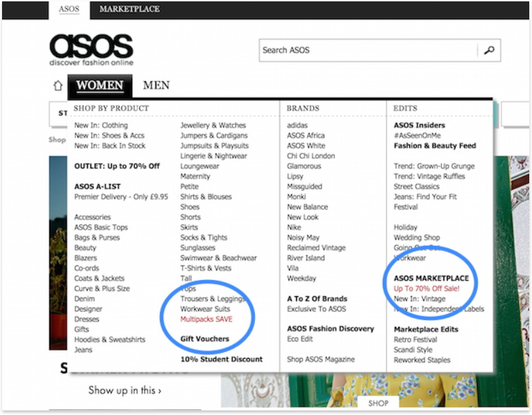Open Multipacks SAVE link

pyautogui.click(x=206, y=319)
